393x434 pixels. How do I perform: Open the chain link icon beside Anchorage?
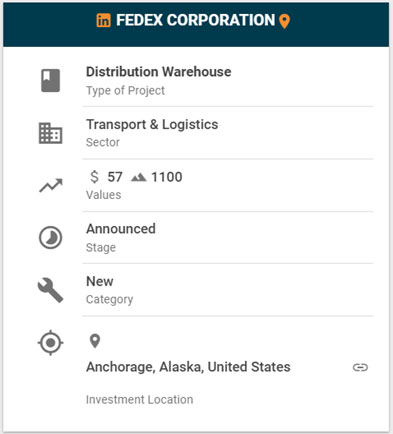pos(360,367)
